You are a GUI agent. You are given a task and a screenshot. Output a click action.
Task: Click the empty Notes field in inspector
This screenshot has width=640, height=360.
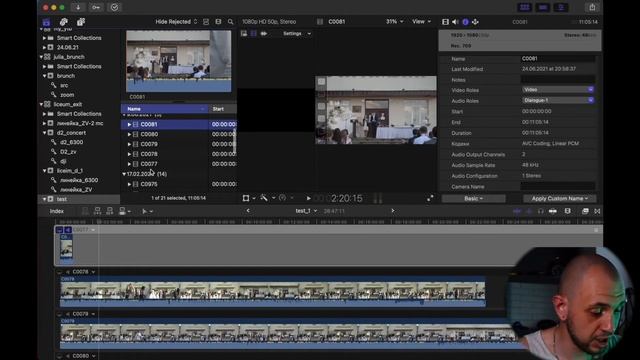point(558,80)
